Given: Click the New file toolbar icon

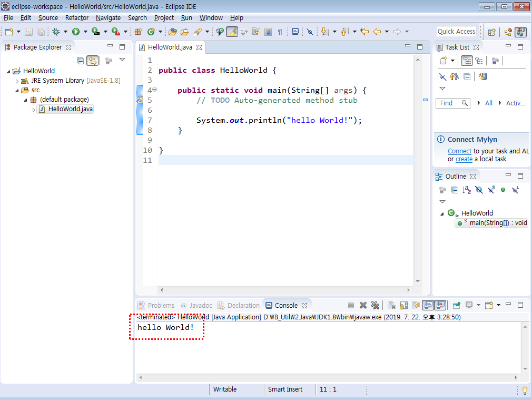Looking at the screenshot, I should 9,32.
